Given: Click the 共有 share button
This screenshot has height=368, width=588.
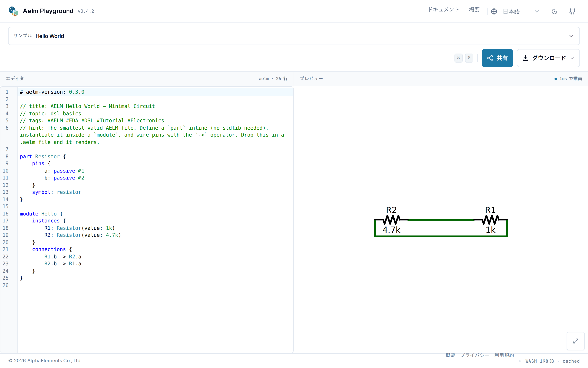Looking at the screenshot, I should coord(497,58).
